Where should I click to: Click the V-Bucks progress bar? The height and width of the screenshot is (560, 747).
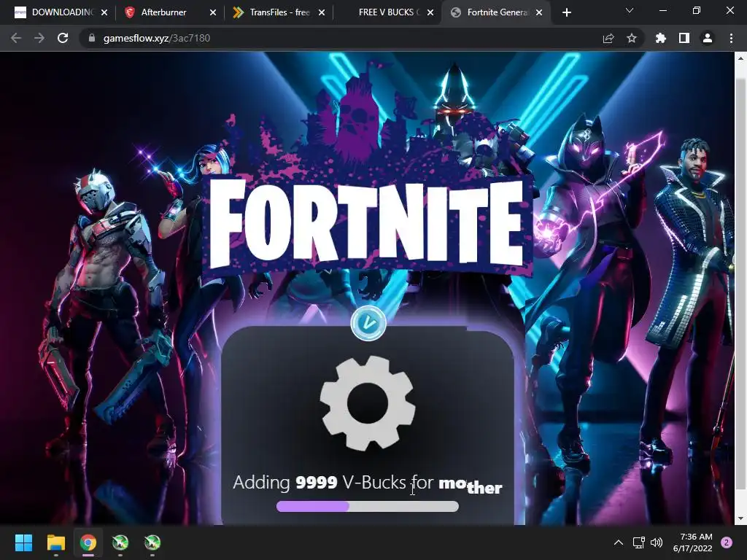(368, 506)
